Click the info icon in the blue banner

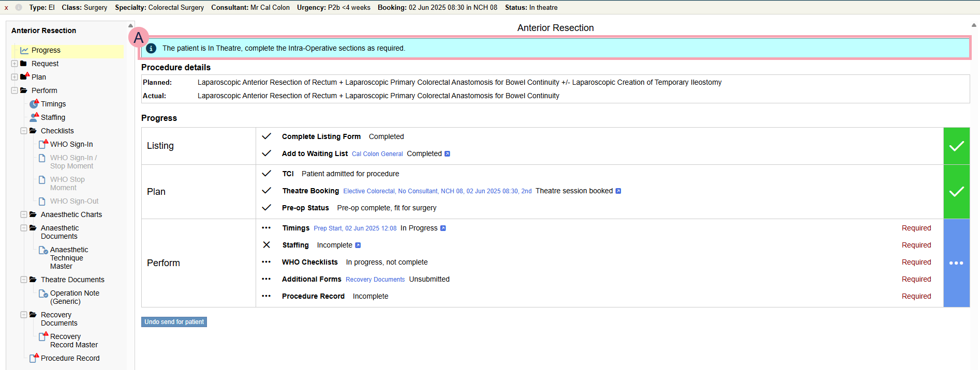tap(151, 48)
